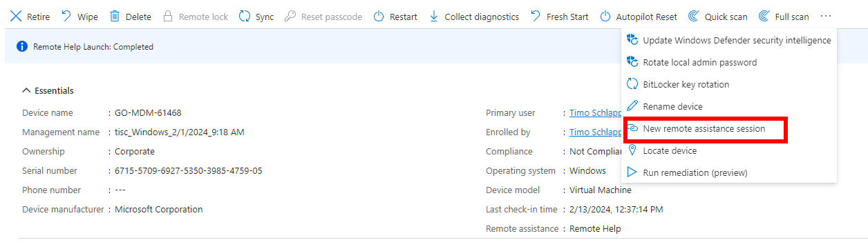The height and width of the screenshot is (249, 868).
Task: Click the Fresh Start icon
Action: coord(536,16)
